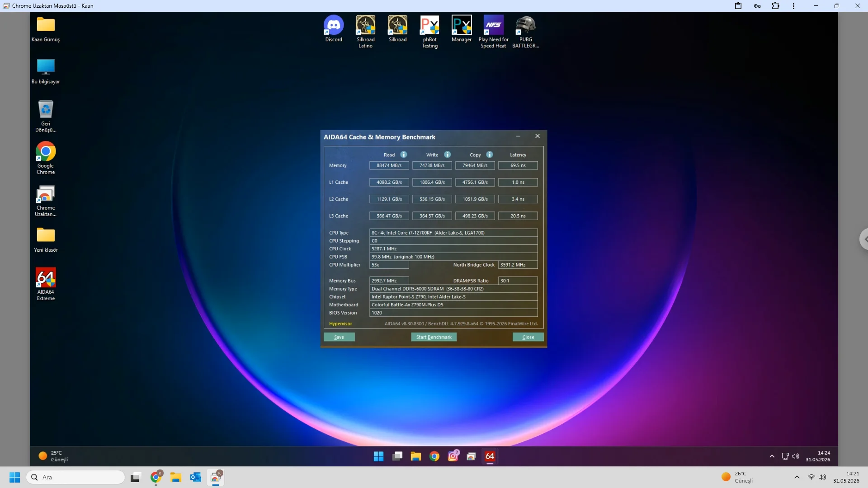Click the Close button in benchmark dialog
868x488 pixels.
pos(528,337)
